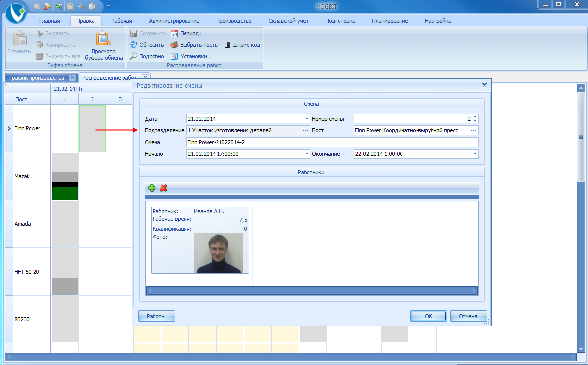The height and width of the screenshot is (365, 588).
Task: Open the Период calendar icon
Action: (174, 33)
